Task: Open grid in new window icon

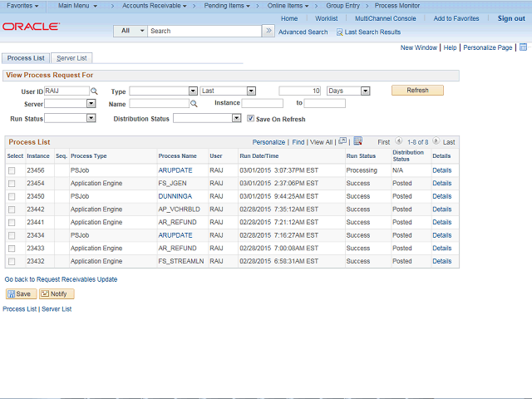Action: point(342,141)
